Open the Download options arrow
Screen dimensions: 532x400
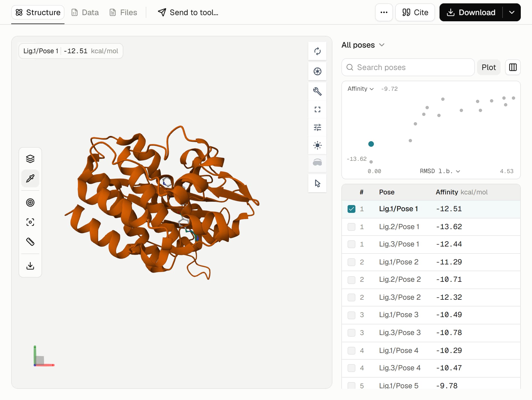point(512,12)
